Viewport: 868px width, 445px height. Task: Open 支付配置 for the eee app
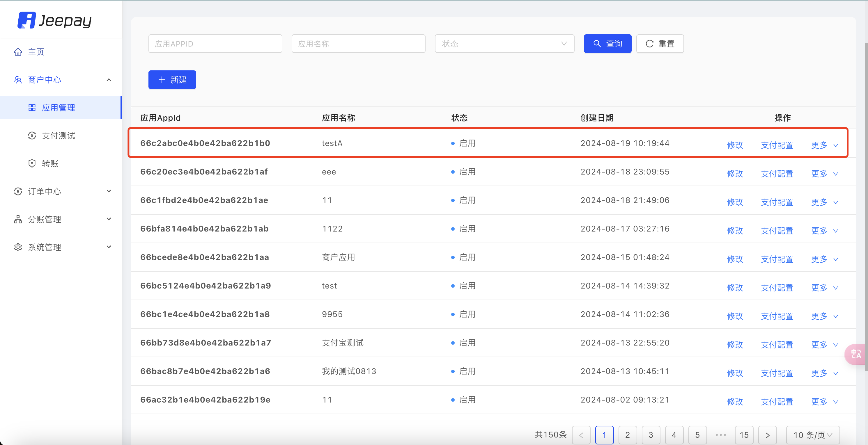pyautogui.click(x=777, y=174)
